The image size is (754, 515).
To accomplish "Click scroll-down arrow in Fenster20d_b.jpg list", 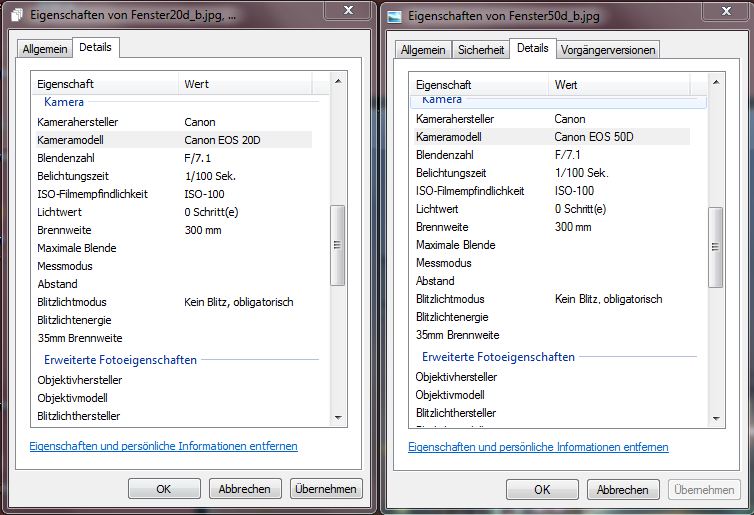I will pyautogui.click(x=338, y=417).
